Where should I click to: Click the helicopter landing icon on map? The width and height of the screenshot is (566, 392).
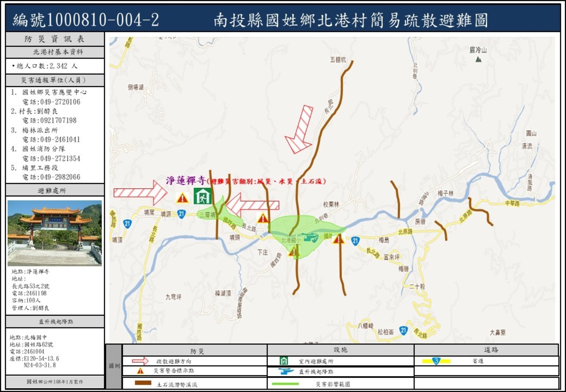(x=310, y=237)
